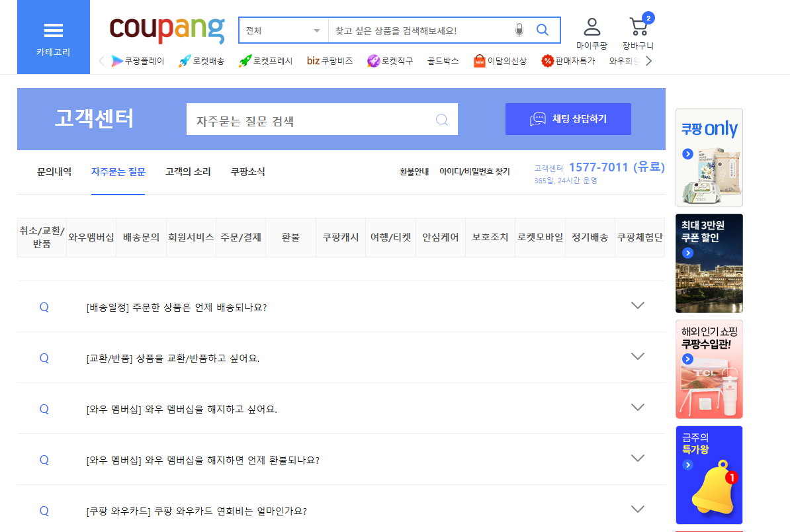Open the biz 쿠팡비즈 link
790x532 pixels.
point(329,61)
